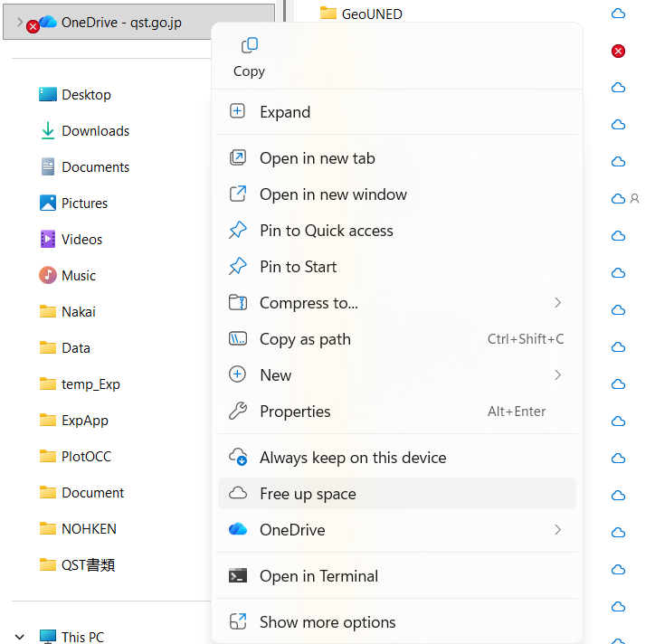Click the Alt+Enter shortcut text
The width and height of the screenshot is (655, 644).
[517, 412]
